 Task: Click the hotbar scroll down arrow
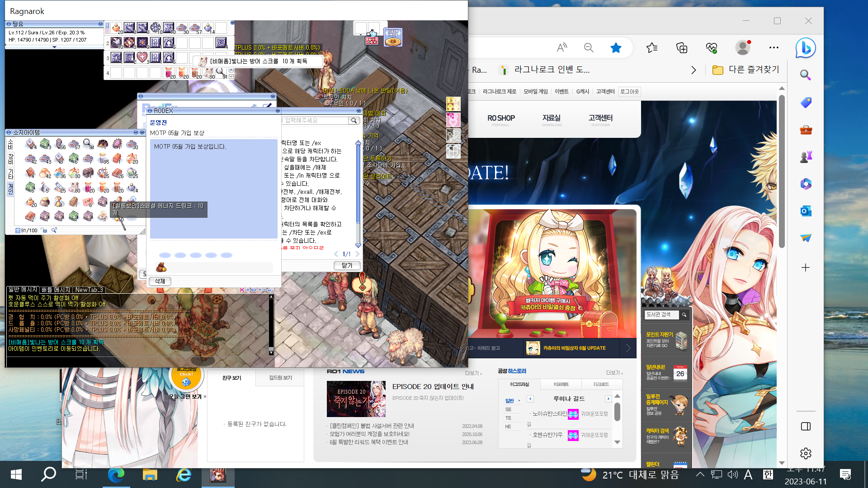[x=231, y=77]
